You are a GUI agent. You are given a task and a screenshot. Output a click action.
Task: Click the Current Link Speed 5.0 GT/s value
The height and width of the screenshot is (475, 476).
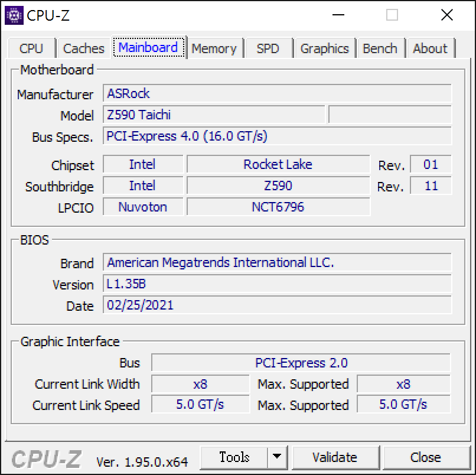[x=200, y=404]
